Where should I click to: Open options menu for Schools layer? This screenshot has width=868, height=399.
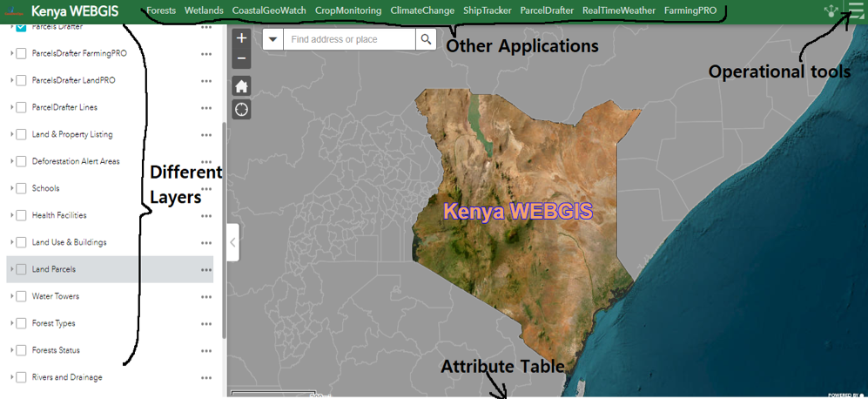pos(206,189)
